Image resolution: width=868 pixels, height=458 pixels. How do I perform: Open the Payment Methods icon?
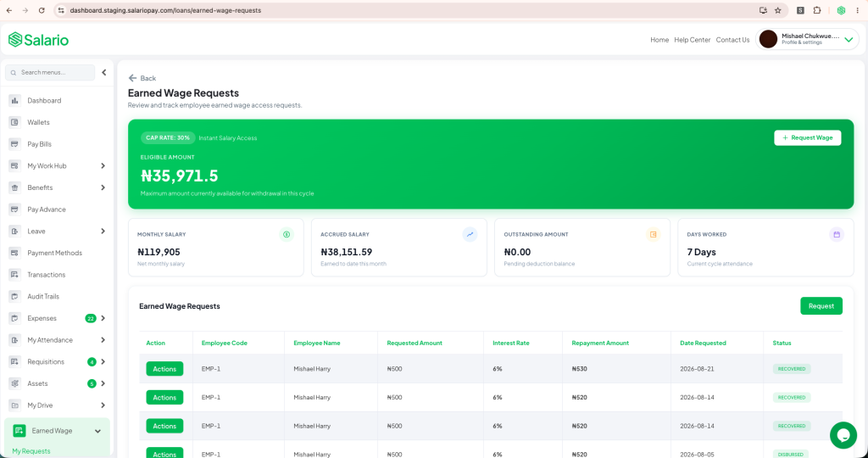coord(15,253)
